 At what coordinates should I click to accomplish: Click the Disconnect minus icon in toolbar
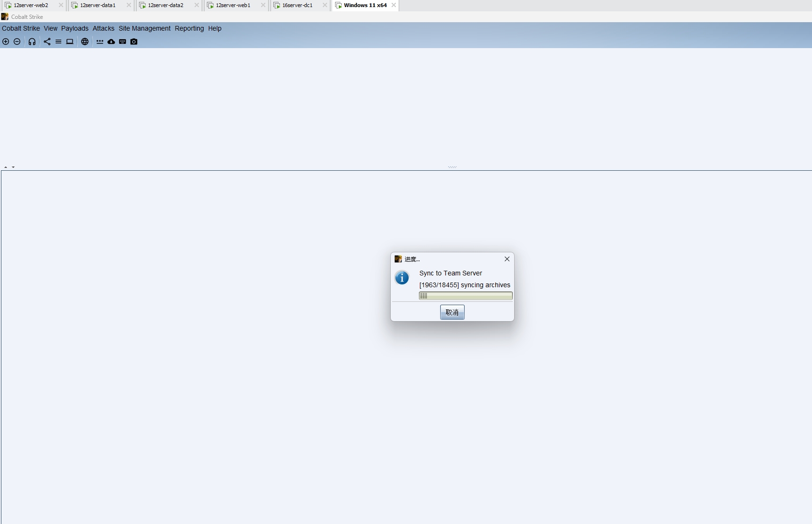[17, 42]
